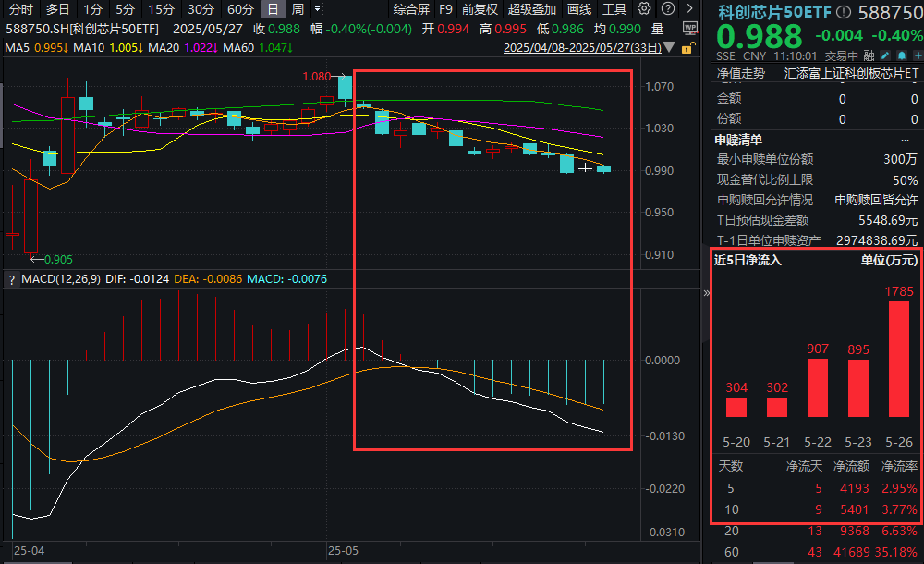Set a price alert via the bell icon
The image size is (924, 564).
pyautogui.click(x=901, y=55)
